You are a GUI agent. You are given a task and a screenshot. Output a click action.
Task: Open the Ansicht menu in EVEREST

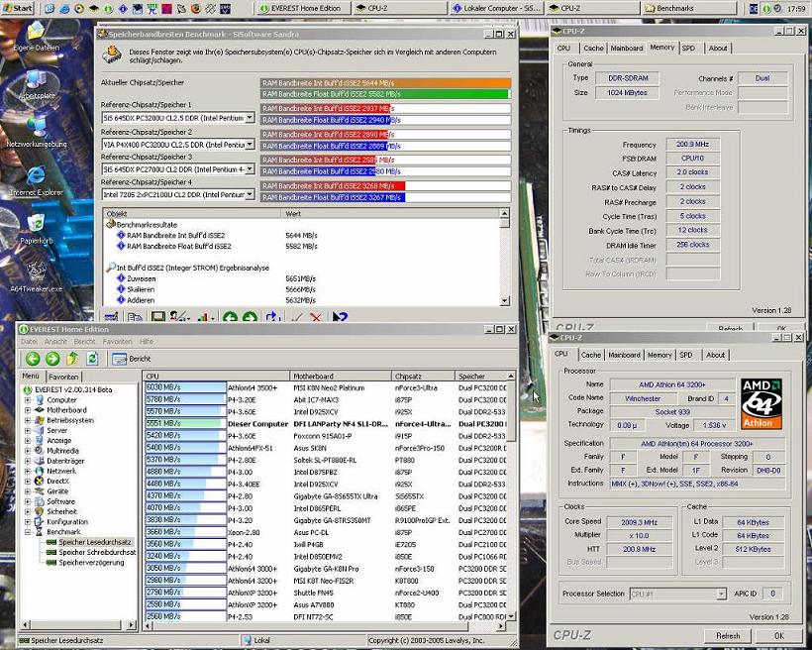(x=57, y=341)
